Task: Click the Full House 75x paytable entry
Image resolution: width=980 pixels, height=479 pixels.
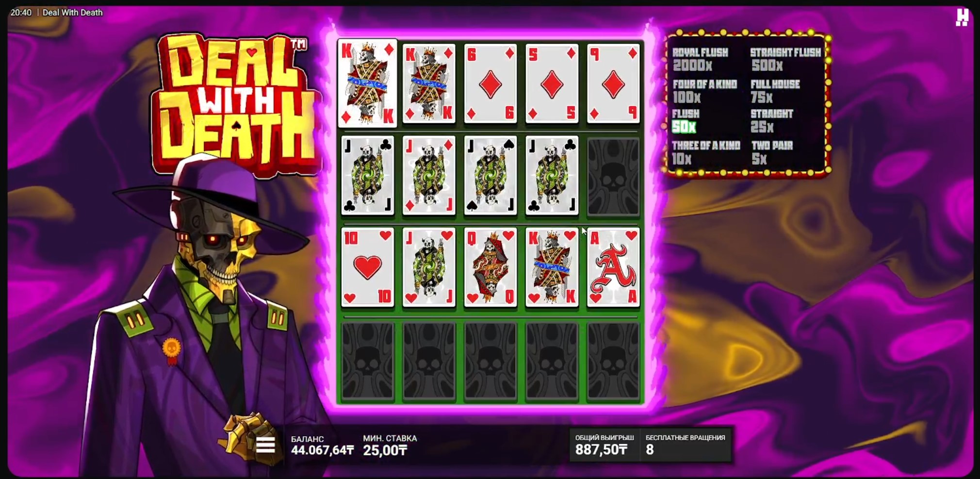Action: pos(775,91)
